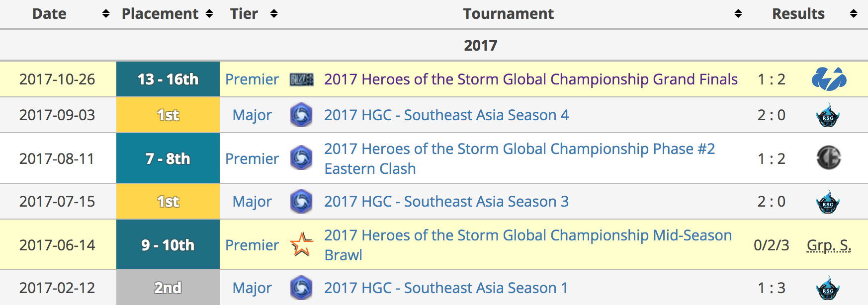Click the star icon beside Mid-Season Brawl
Viewport: 868px width, 305px height.
[x=301, y=244]
